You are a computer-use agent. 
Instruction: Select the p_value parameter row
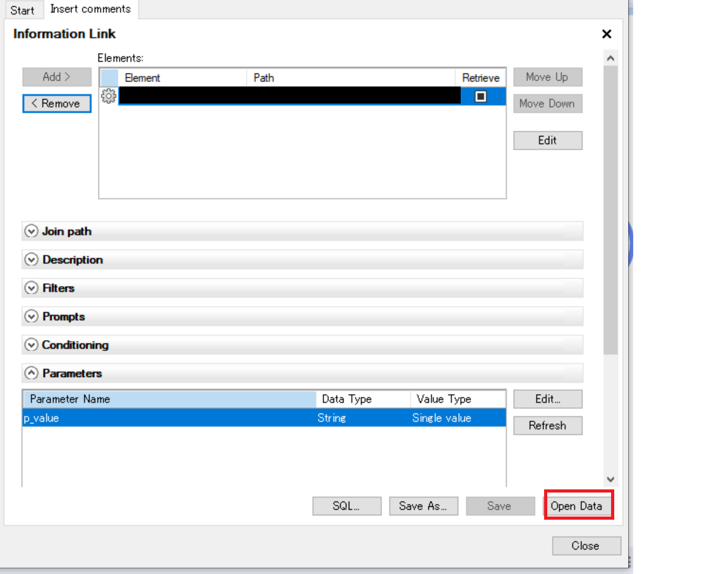tap(264, 417)
